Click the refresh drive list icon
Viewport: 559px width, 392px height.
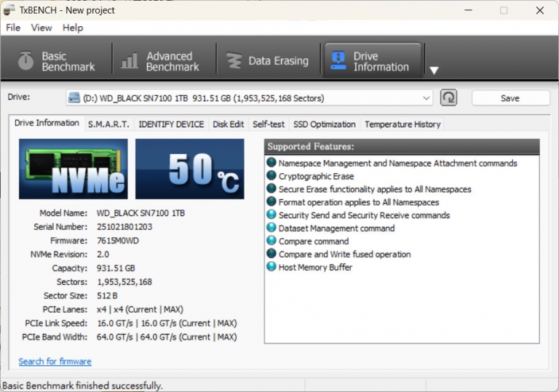pos(448,97)
